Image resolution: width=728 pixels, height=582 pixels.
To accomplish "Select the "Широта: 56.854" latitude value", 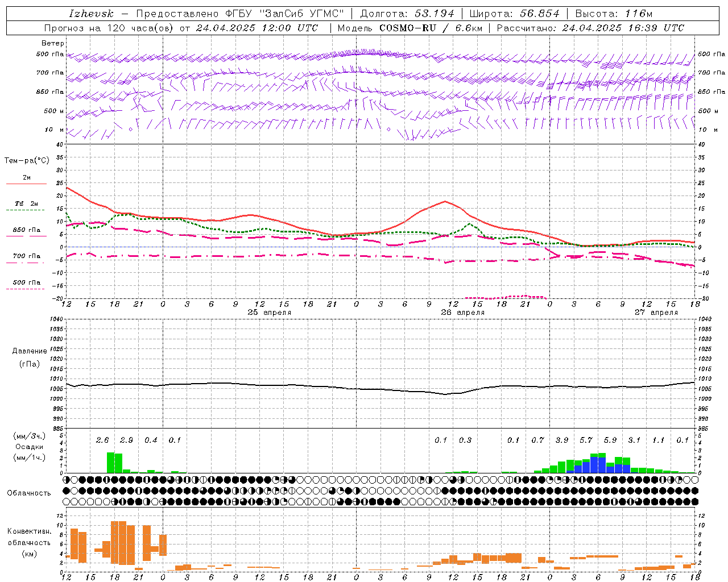I will (x=514, y=14).
